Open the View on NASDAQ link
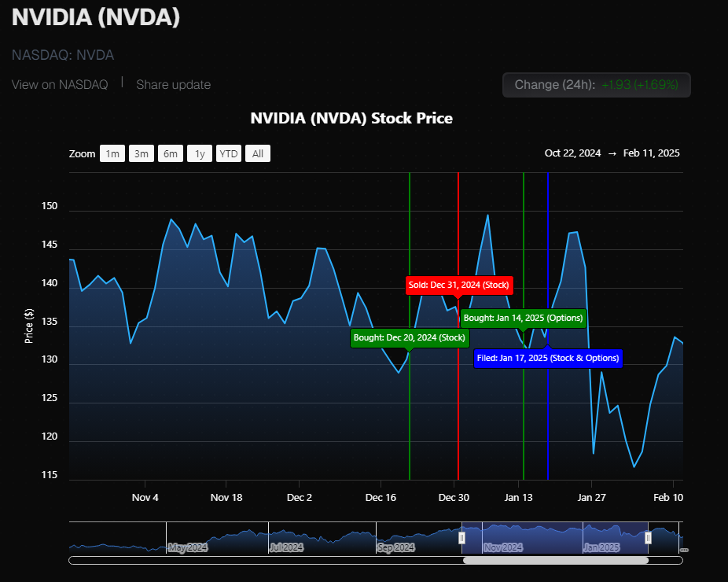Screen dimensions: 728x582 coord(59,84)
